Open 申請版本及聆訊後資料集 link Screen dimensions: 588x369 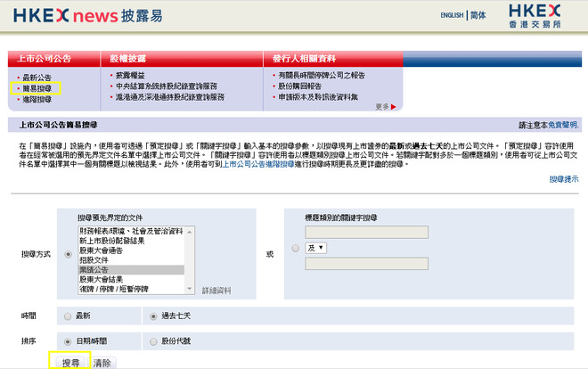[318, 97]
